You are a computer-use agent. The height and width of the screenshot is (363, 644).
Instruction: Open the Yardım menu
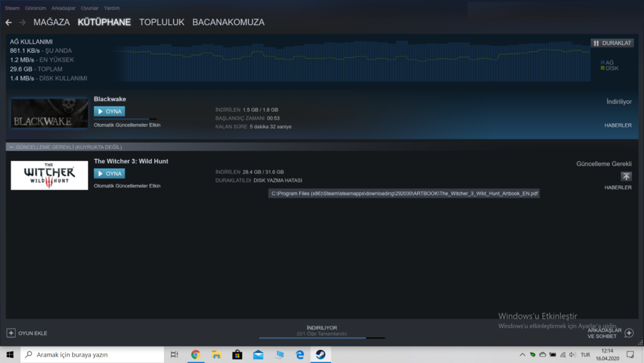112,8
